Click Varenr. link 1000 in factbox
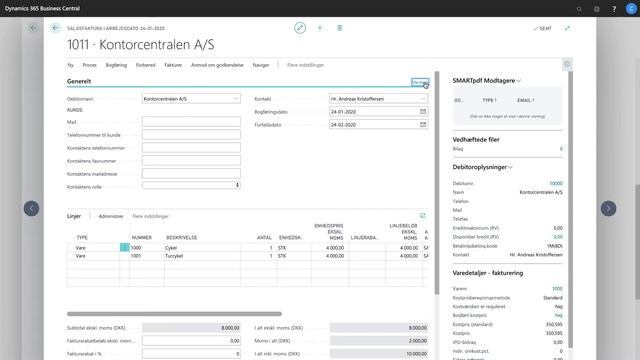The width and height of the screenshot is (640, 360). click(558, 289)
